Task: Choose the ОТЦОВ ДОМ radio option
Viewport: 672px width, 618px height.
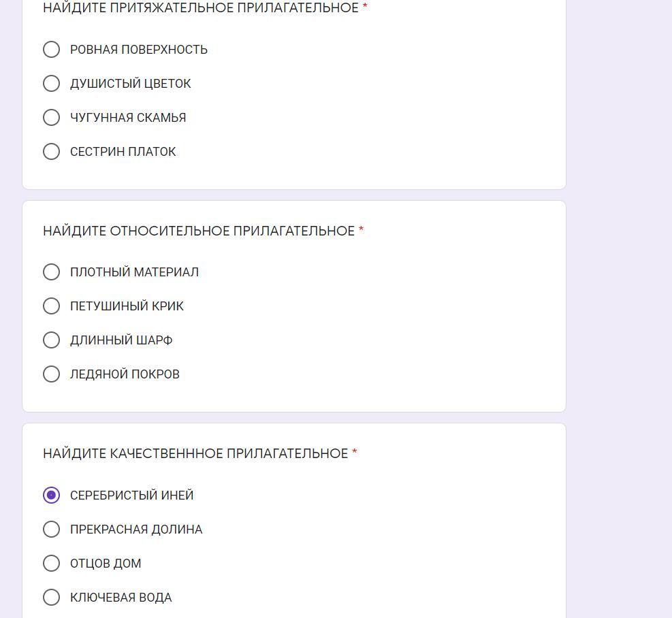Action: point(51,564)
